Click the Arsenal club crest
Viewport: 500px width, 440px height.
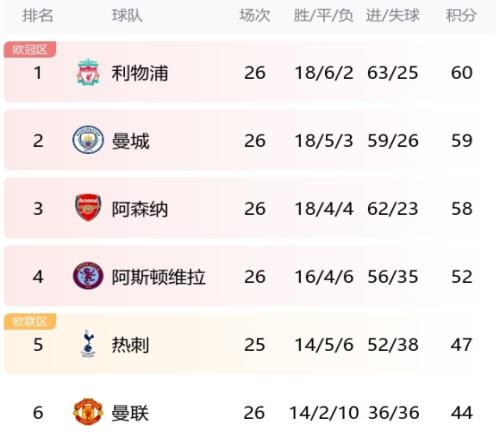coord(88,208)
